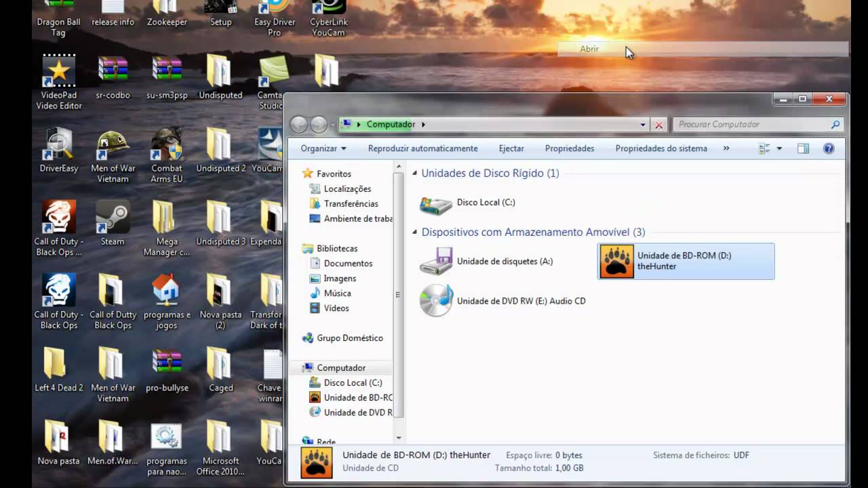Show more toolbar commands chevron

click(726, 148)
